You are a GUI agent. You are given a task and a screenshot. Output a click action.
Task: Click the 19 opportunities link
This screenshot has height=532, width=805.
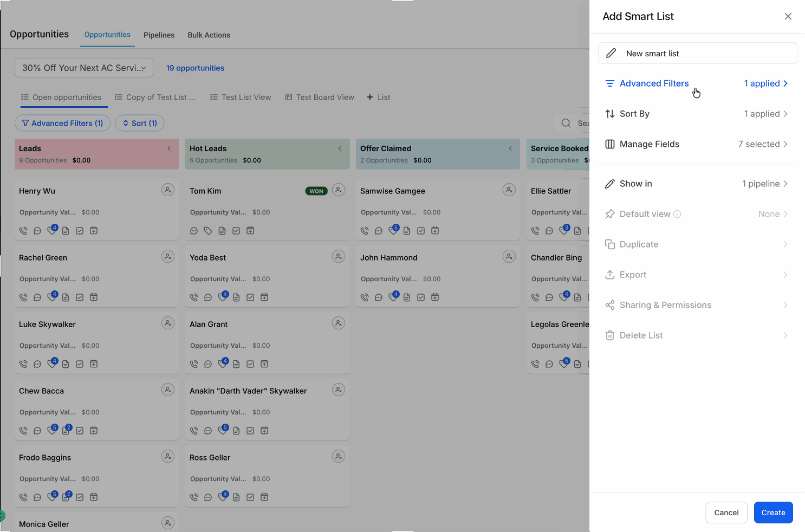pyautogui.click(x=195, y=68)
